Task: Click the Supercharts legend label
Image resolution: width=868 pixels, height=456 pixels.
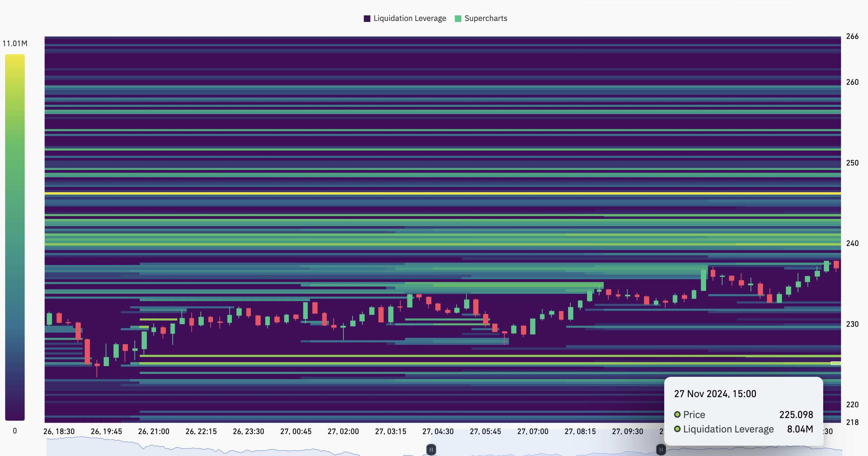Action: click(486, 19)
